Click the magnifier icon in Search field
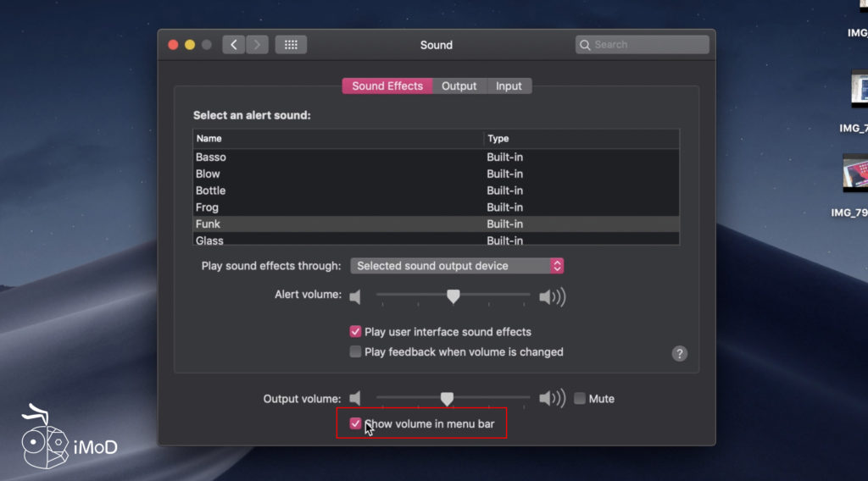This screenshot has width=868, height=481. pos(585,45)
